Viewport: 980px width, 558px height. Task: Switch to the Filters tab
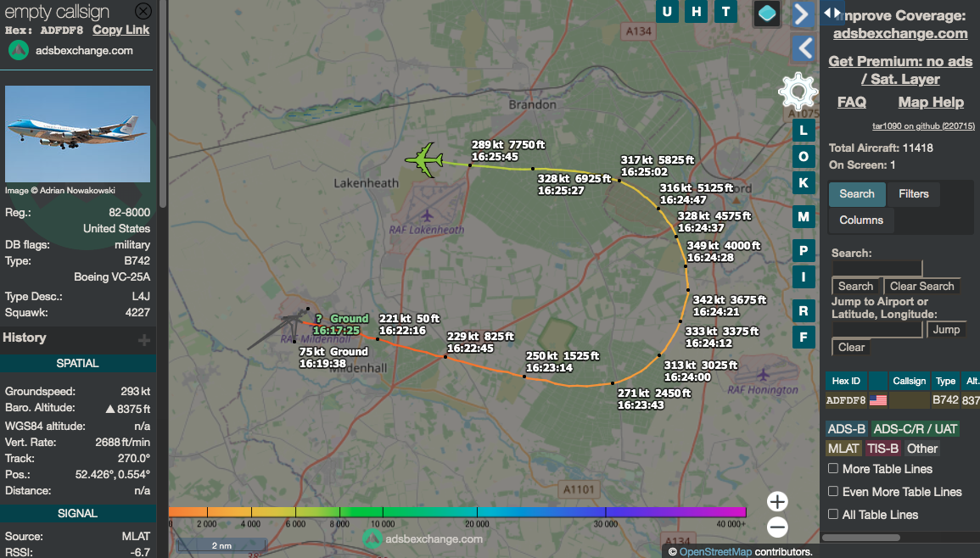pyautogui.click(x=913, y=193)
